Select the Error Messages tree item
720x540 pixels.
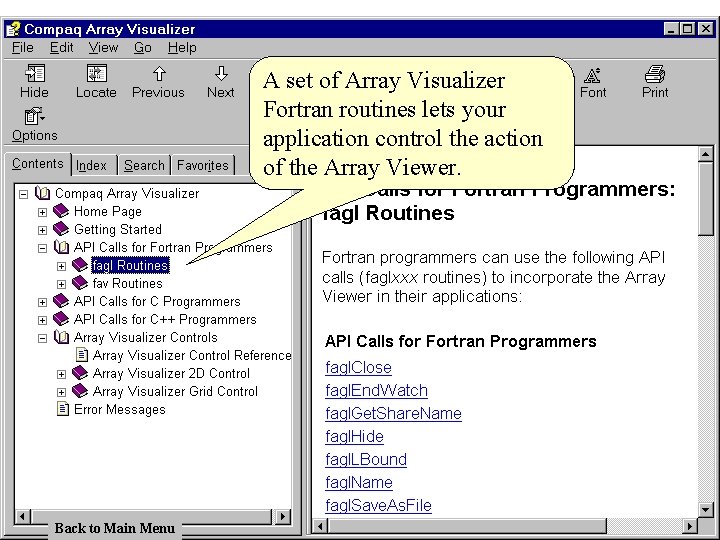pos(120,409)
